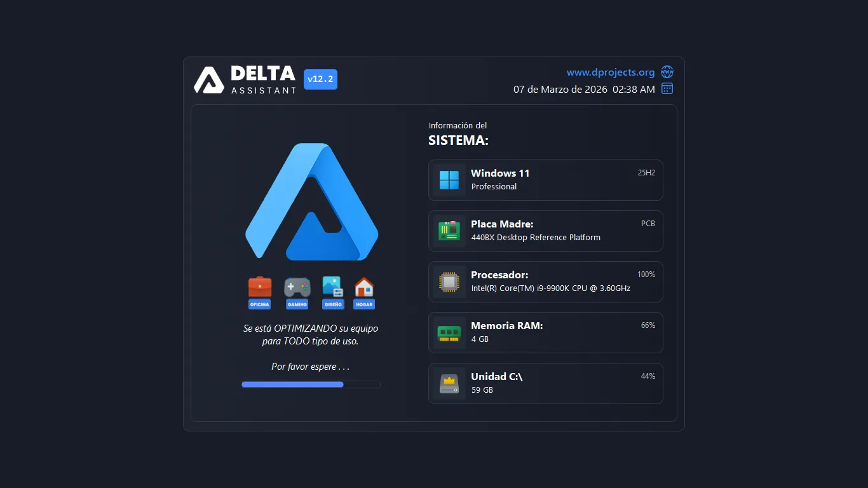Select the Oficina briefcase icon
868x488 pixels.
click(x=259, y=287)
